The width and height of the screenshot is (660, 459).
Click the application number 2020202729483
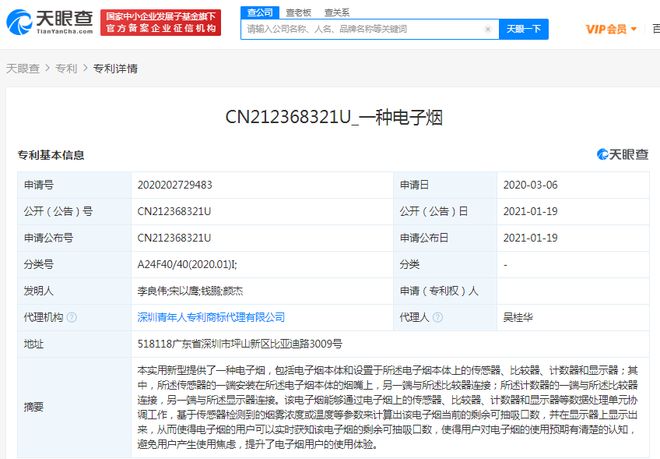pos(174,185)
